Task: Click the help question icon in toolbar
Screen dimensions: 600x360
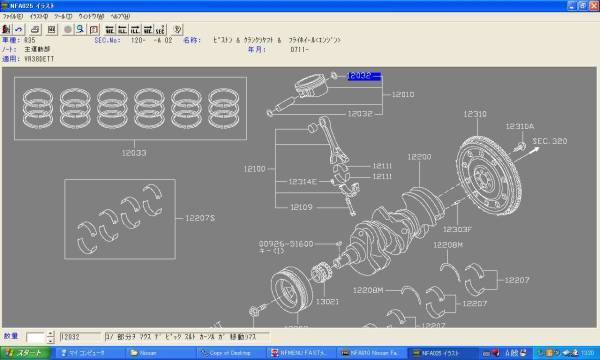Action: (177, 29)
